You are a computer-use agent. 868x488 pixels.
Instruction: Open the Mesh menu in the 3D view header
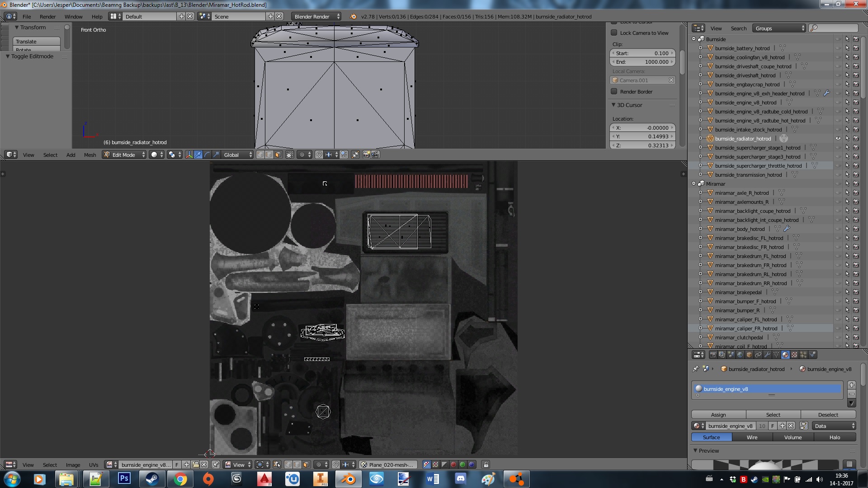tap(90, 155)
